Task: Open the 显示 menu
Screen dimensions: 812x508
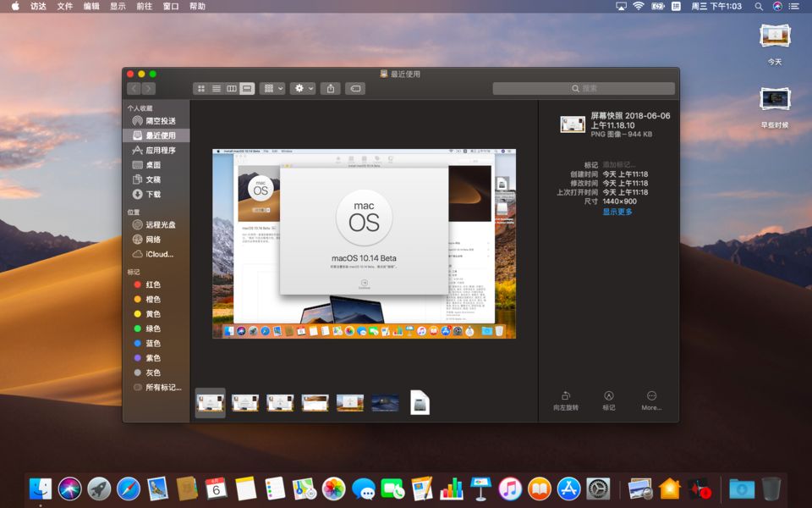Action: (118, 6)
